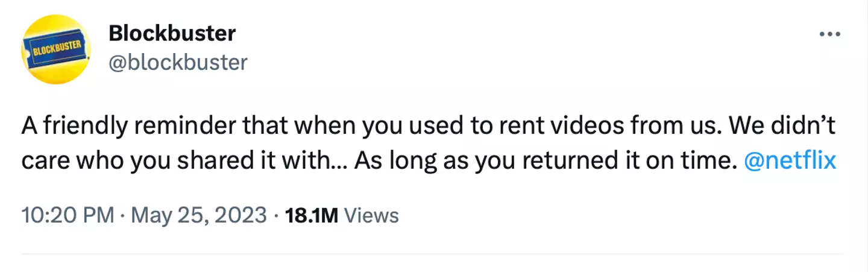Open the Blockbuster display name profile link
Viewport: 868px width, 272px height.
click(172, 33)
